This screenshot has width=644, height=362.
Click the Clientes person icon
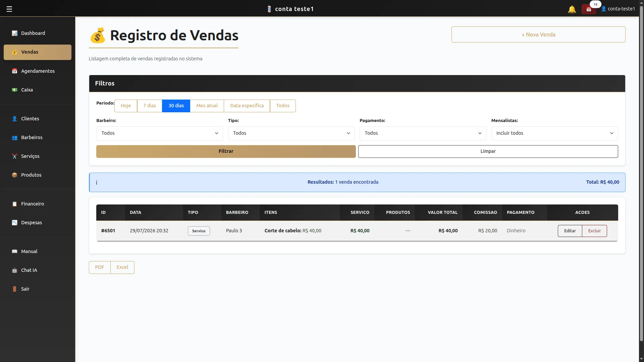pos(14,119)
